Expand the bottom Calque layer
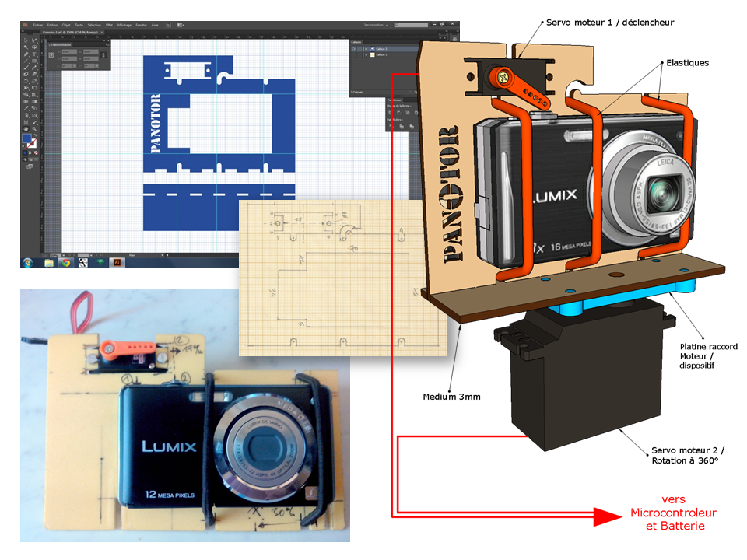 (366, 55)
